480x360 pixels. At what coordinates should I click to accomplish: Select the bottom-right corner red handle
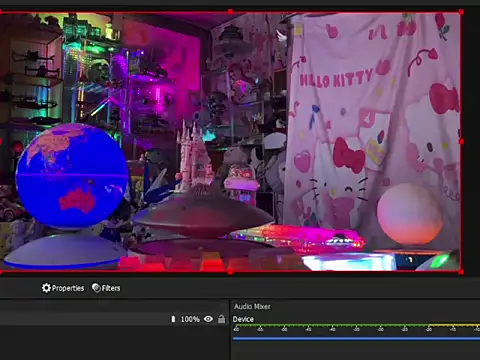pyautogui.click(x=461, y=272)
